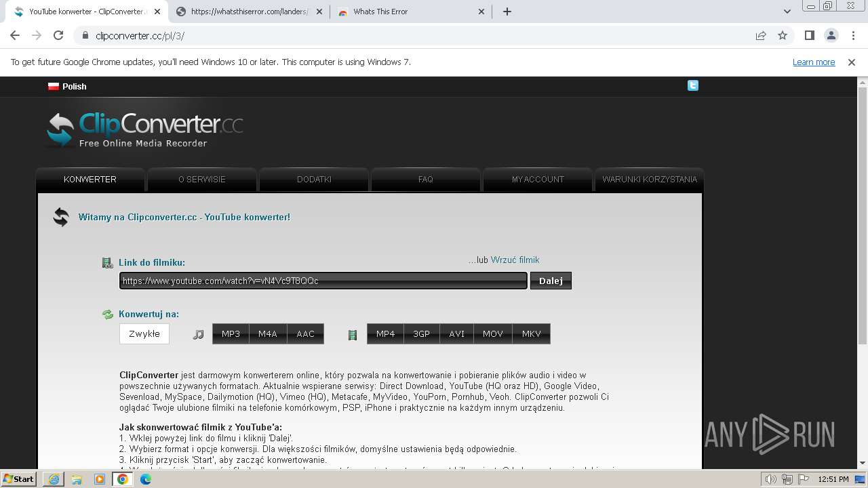Viewport: 868px width, 488px height.
Task: Click the network tray icon
Action: pos(787,479)
